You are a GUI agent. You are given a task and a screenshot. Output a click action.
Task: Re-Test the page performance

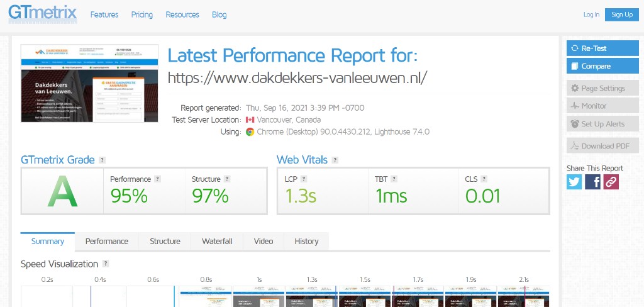602,48
